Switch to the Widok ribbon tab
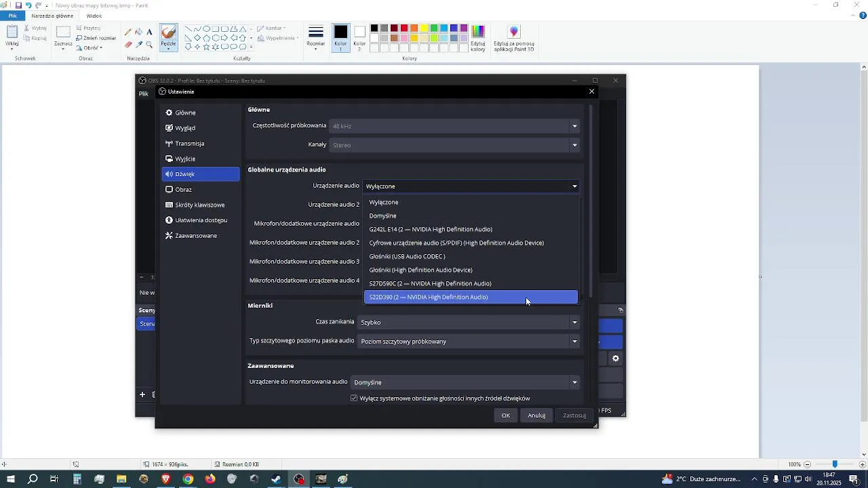The width and height of the screenshot is (868, 488). (94, 16)
